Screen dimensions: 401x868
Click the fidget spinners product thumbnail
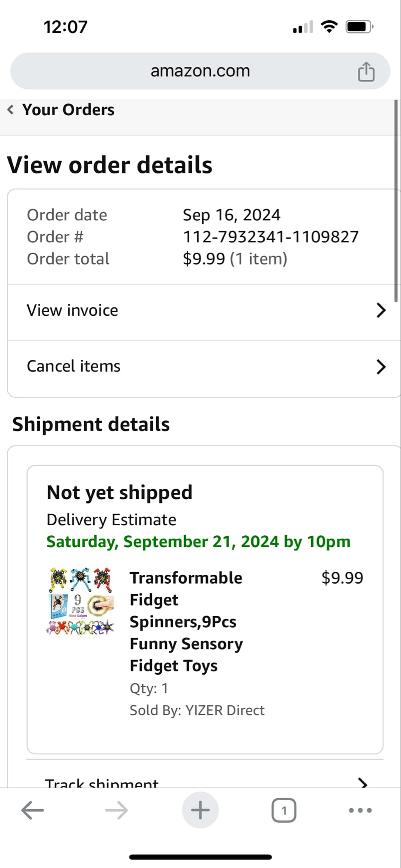(80, 601)
